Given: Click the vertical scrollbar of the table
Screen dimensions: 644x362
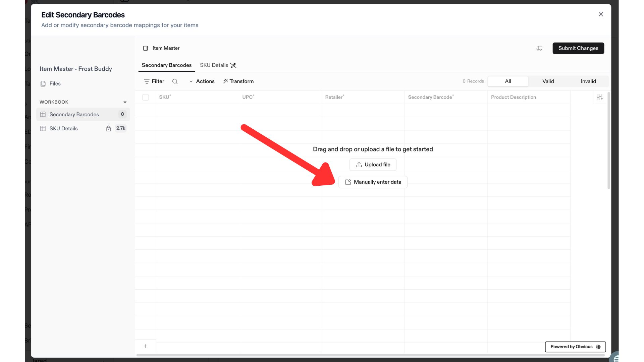Looking at the screenshot, I should [608, 141].
